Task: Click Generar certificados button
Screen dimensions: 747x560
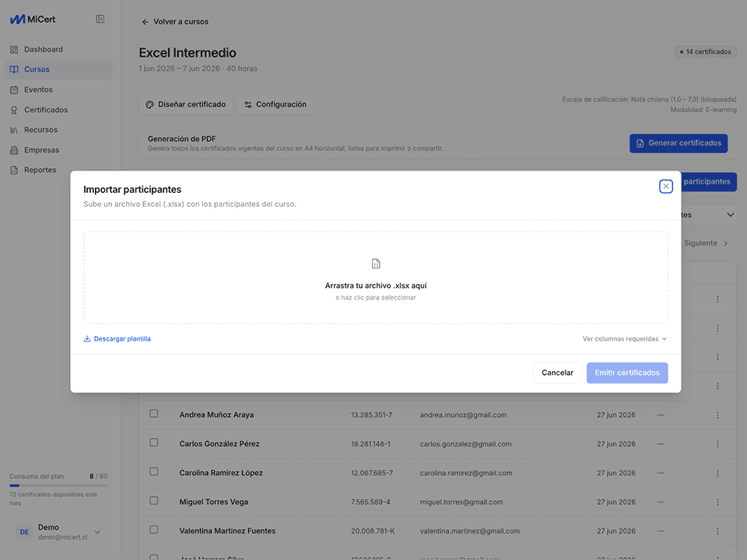Action: (x=679, y=143)
